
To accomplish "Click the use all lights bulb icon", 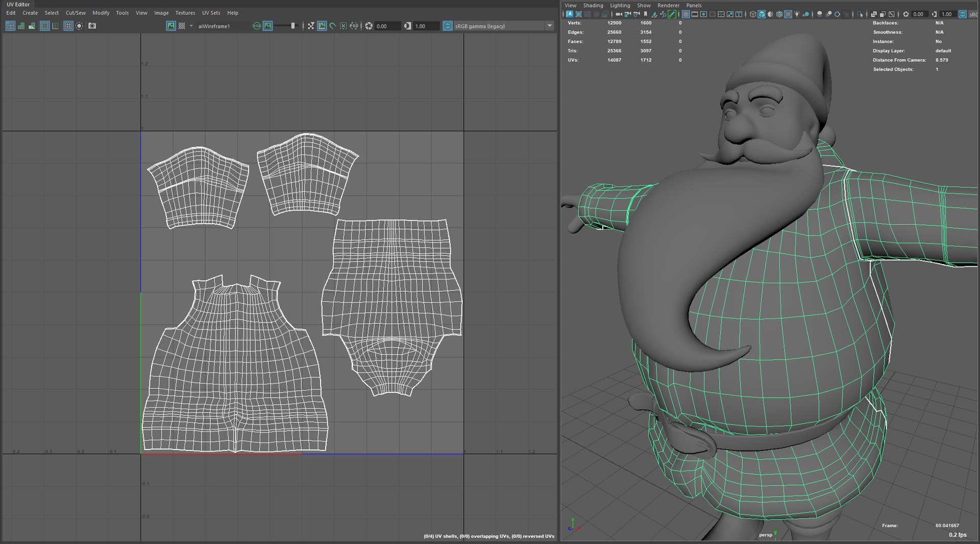I will click(797, 14).
